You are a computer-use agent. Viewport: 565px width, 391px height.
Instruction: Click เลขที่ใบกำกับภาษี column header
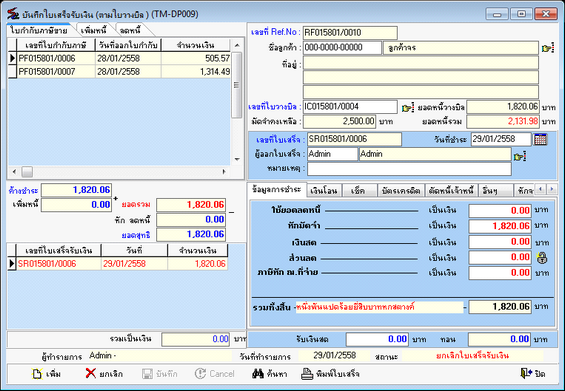coord(56,45)
